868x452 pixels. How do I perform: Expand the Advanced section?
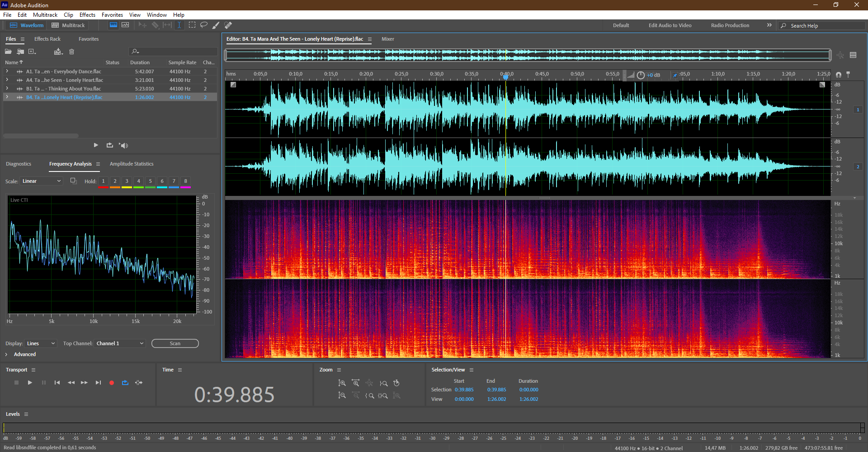pos(6,354)
